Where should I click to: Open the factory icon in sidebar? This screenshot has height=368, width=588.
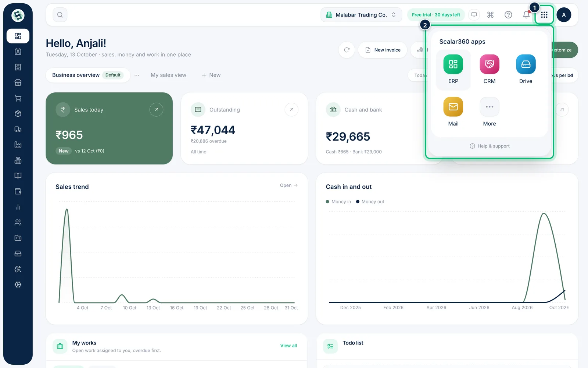(x=18, y=145)
